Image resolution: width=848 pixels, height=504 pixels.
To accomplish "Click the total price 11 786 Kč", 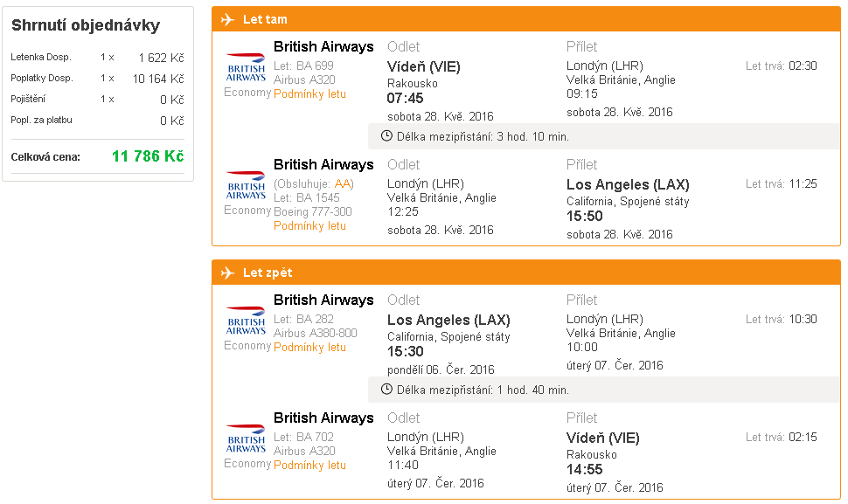I will (x=148, y=156).
